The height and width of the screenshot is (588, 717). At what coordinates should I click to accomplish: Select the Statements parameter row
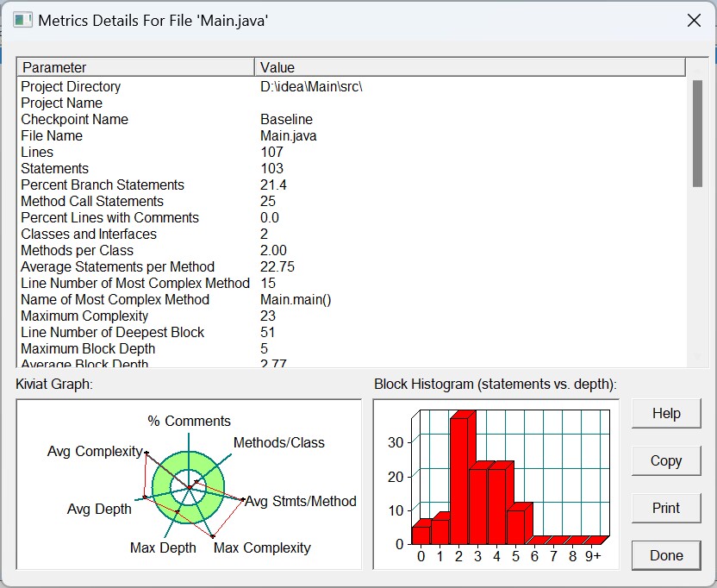click(x=352, y=168)
